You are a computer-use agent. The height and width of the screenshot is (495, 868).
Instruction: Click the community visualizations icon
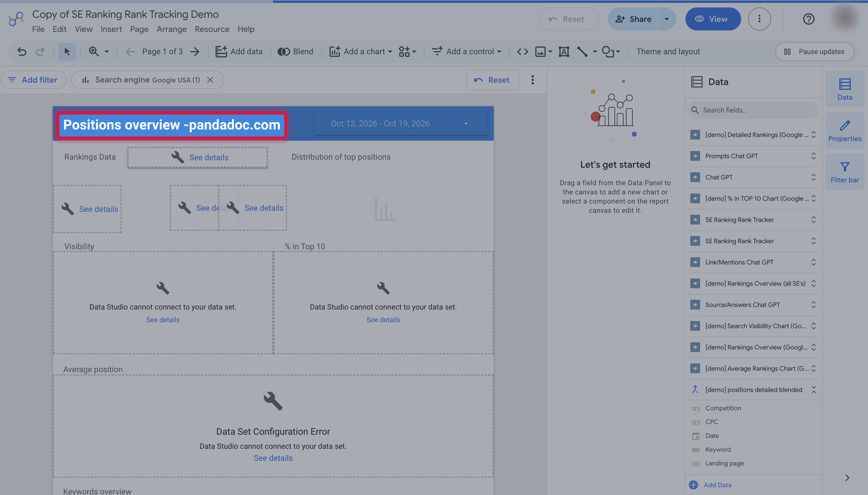(407, 52)
